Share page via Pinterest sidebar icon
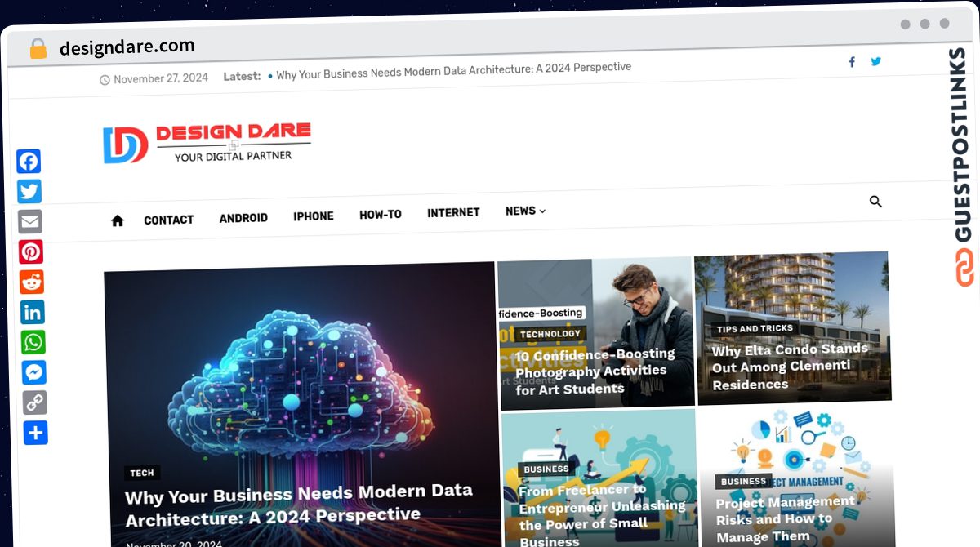The height and width of the screenshot is (547, 980). 31,251
